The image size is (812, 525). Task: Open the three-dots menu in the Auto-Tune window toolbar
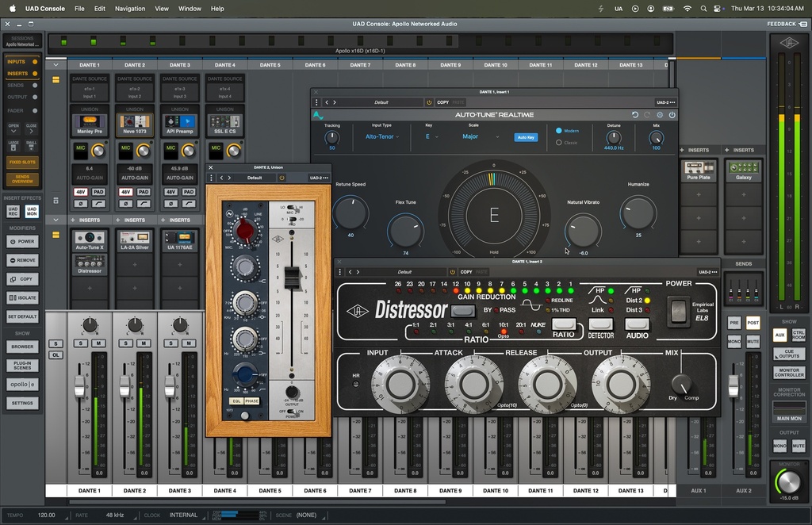316,102
